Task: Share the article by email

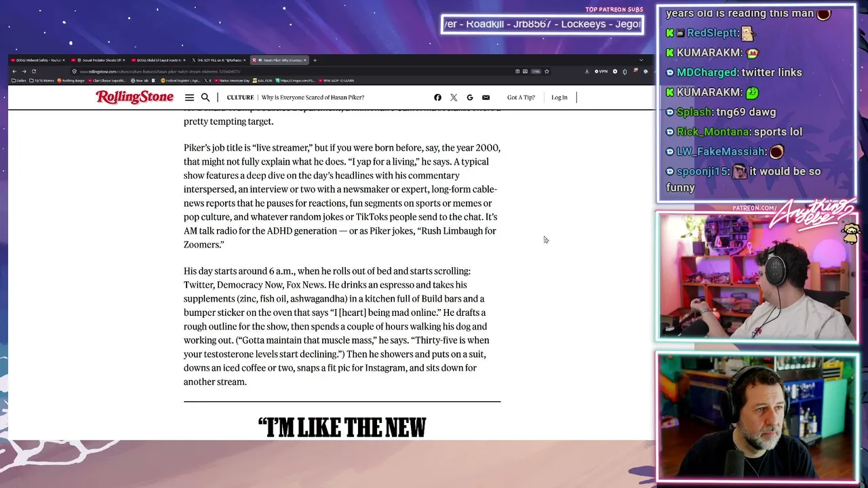Action: click(x=486, y=98)
